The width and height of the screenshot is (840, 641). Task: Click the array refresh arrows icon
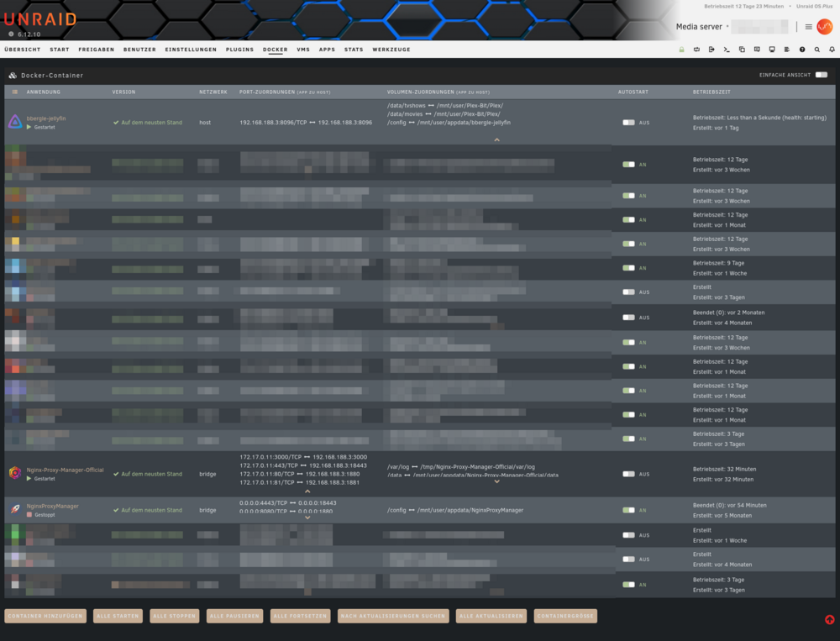(x=696, y=50)
